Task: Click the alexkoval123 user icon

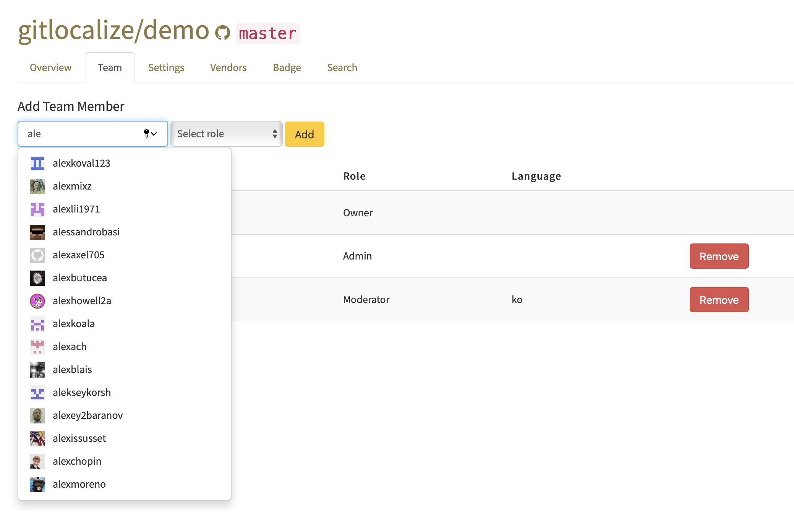Action: tap(38, 163)
